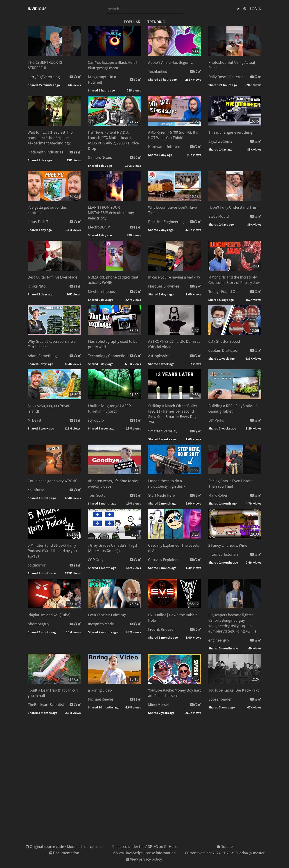This screenshot has width=289, height=868.
Task: Click the LOG IN link
Action: (255, 9)
